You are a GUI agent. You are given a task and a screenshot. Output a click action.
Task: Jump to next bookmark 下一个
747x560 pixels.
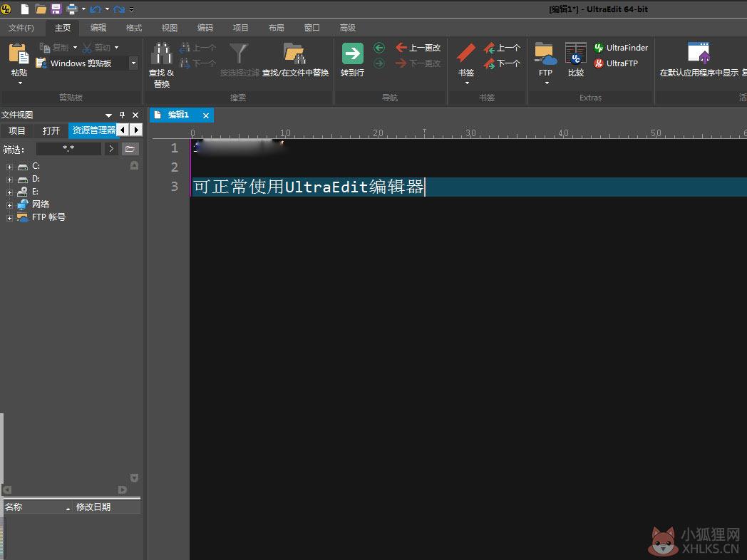[x=502, y=63]
